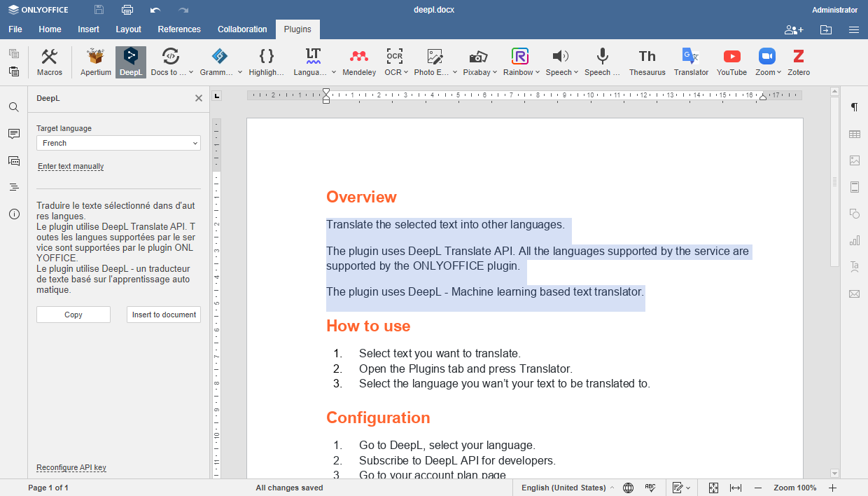
Task: Open the Navigation headings panel
Action: click(14, 187)
